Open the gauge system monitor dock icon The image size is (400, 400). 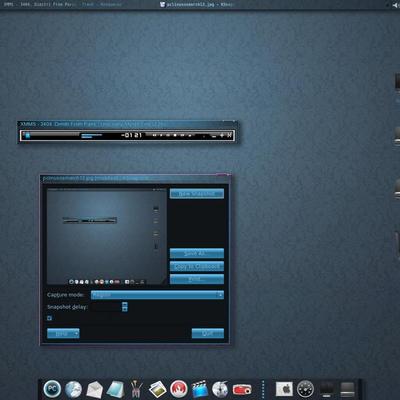point(305,389)
